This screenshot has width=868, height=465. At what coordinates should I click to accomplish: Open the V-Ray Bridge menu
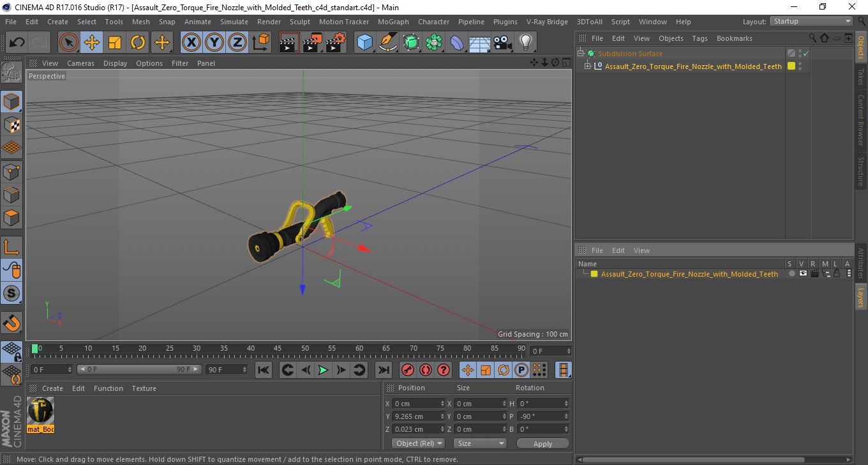pos(547,22)
